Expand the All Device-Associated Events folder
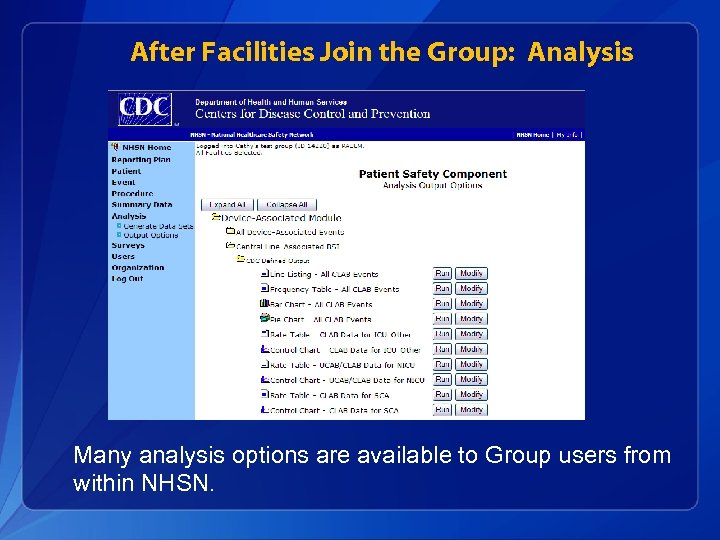The width and height of the screenshot is (720, 540). (x=231, y=231)
